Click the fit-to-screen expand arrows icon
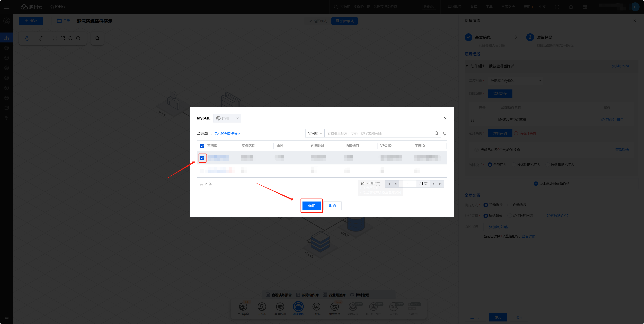This screenshot has height=324, width=644. 55,38
